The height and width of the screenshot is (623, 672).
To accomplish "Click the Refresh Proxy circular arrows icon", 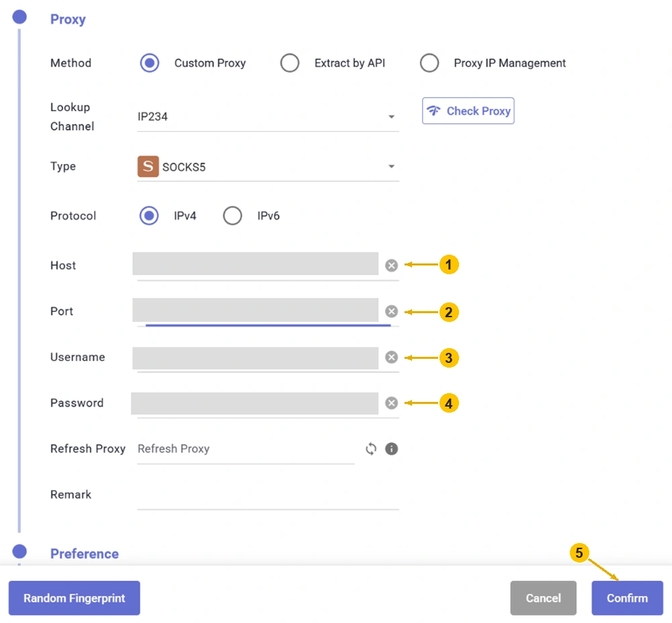I will coord(371,449).
